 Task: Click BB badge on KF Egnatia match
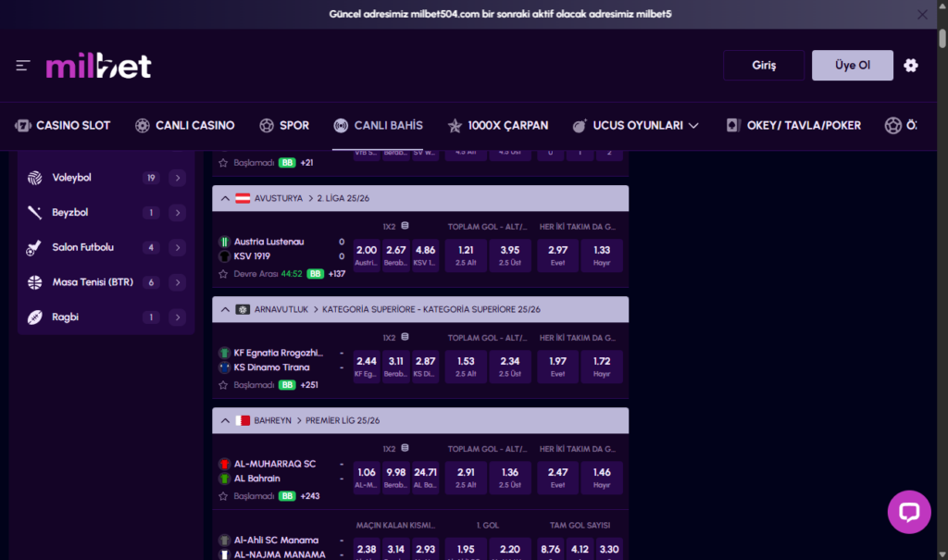(x=287, y=385)
